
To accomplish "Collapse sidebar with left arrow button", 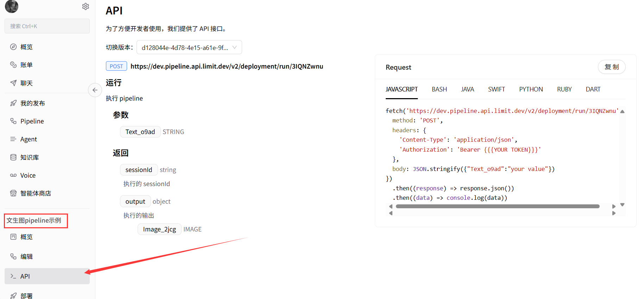I will tap(95, 90).
